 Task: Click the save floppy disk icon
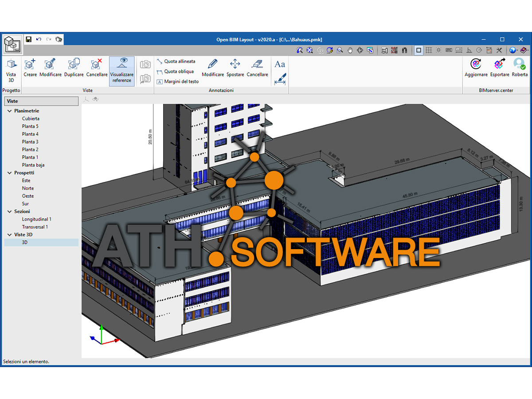click(x=29, y=39)
